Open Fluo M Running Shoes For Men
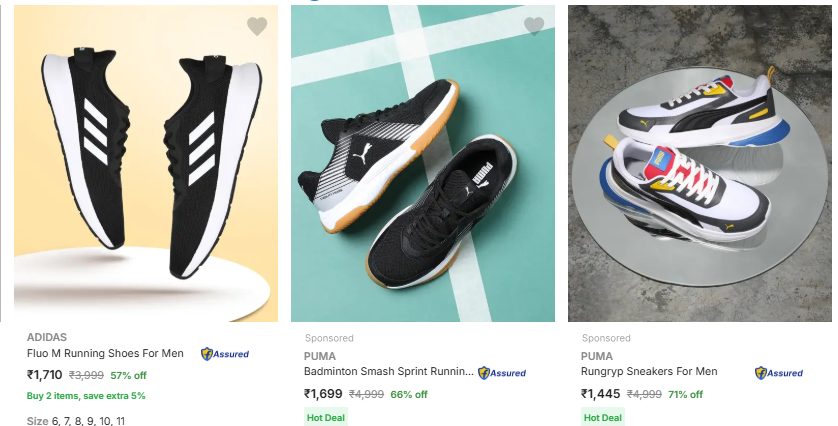 pyautogui.click(x=105, y=353)
